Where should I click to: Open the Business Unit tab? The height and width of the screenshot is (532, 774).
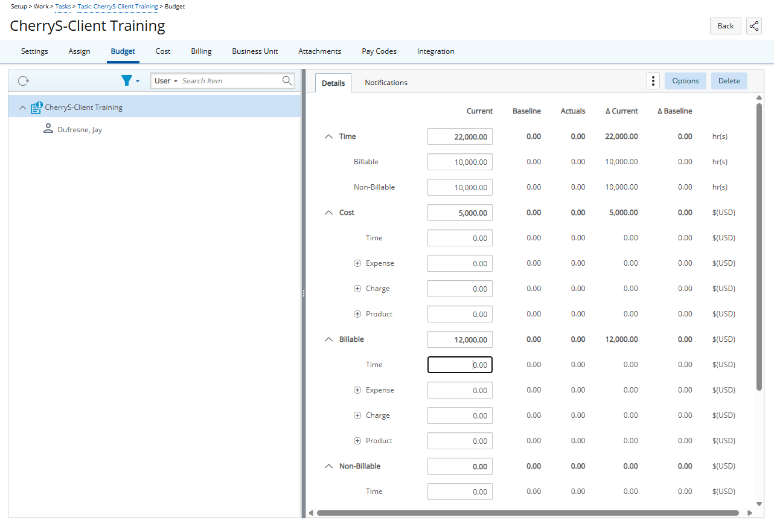(x=255, y=51)
